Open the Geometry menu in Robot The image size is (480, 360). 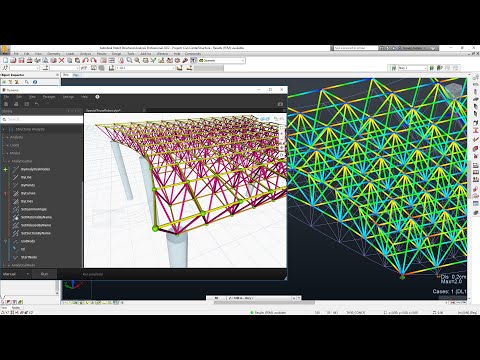pyautogui.click(x=53, y=54)
